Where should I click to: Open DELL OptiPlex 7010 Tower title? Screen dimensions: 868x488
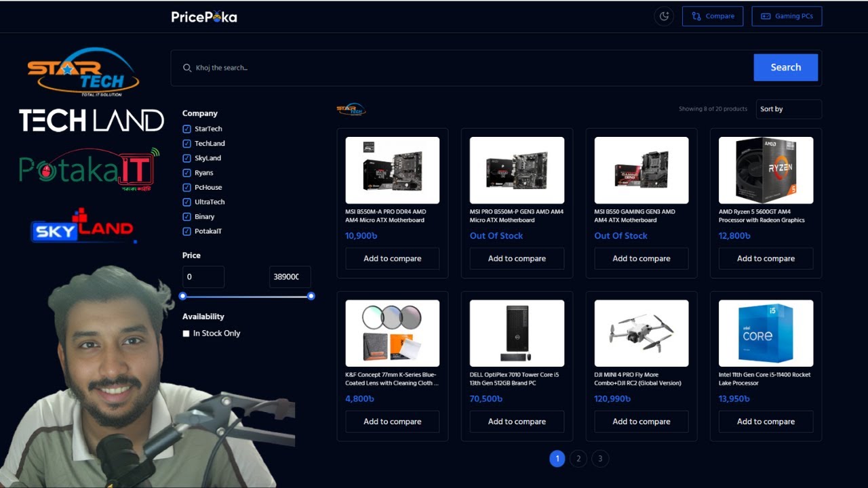tap(514, 379)
